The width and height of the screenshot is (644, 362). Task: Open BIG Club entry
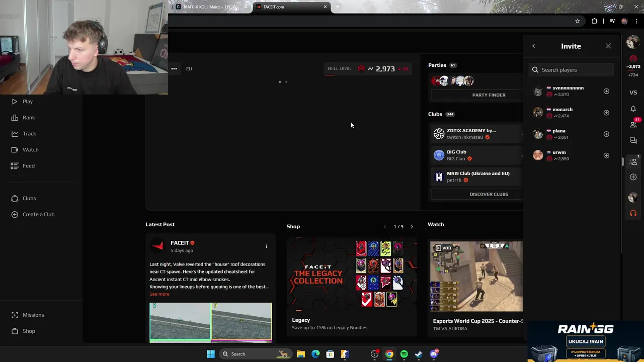pos(477,155)
